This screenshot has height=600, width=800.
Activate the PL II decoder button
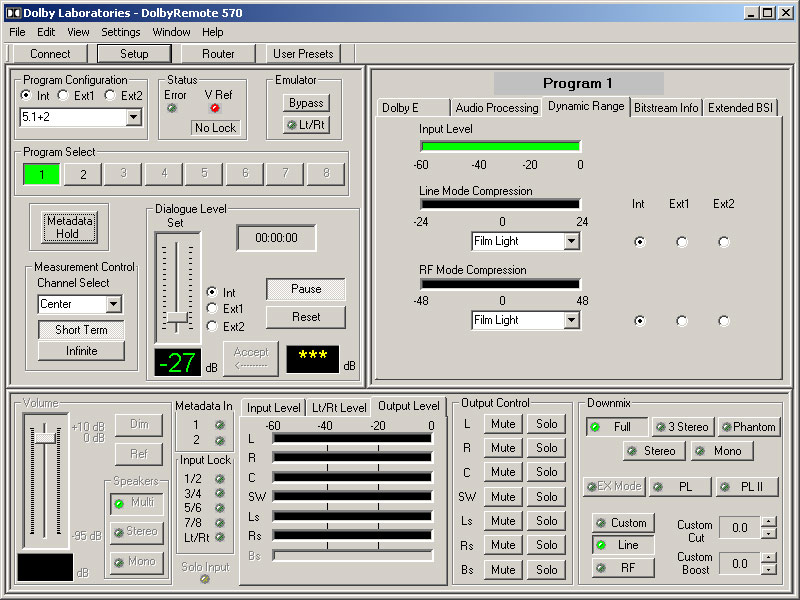(747, 487)
